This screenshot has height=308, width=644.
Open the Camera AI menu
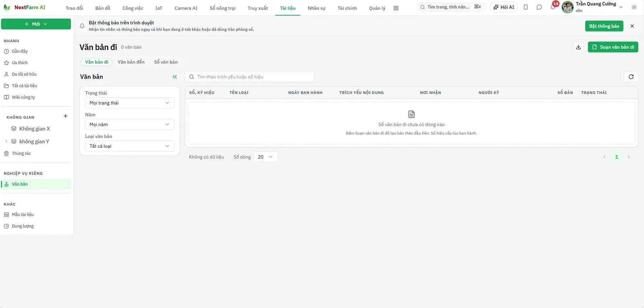point(186,8)
